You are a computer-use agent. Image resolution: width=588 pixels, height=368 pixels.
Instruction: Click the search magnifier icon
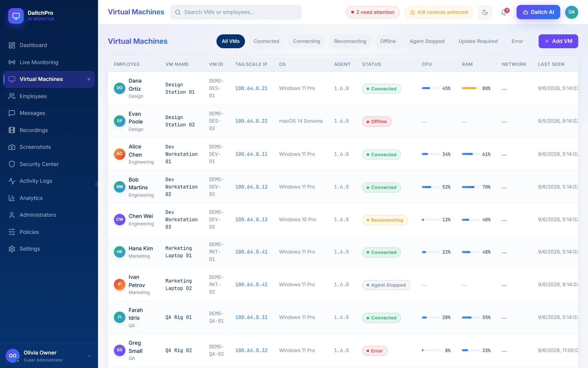(x=178, y=12)
